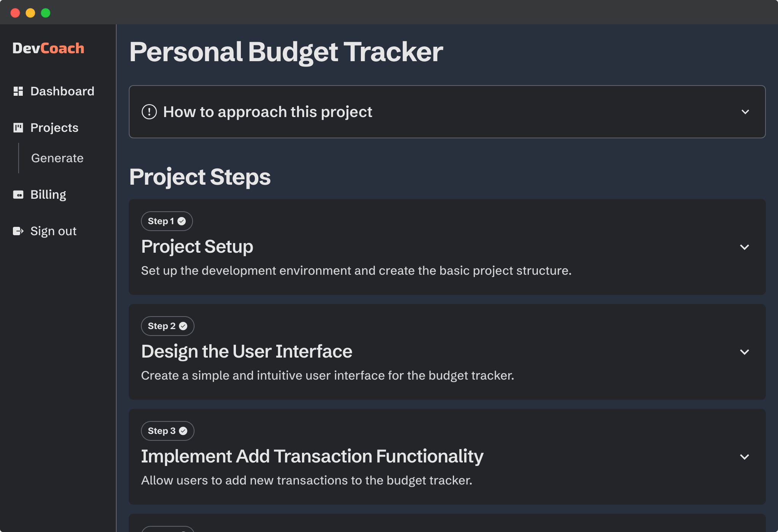Click the checkmark icon on Step 1 badge
This screenshot has width=778, height=532.
click(182, 221)
